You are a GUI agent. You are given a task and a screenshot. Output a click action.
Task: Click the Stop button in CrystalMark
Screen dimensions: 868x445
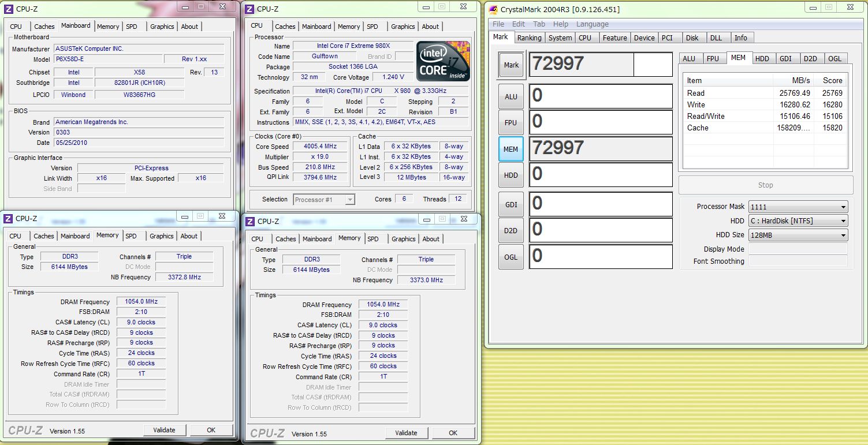pos(765,185)
